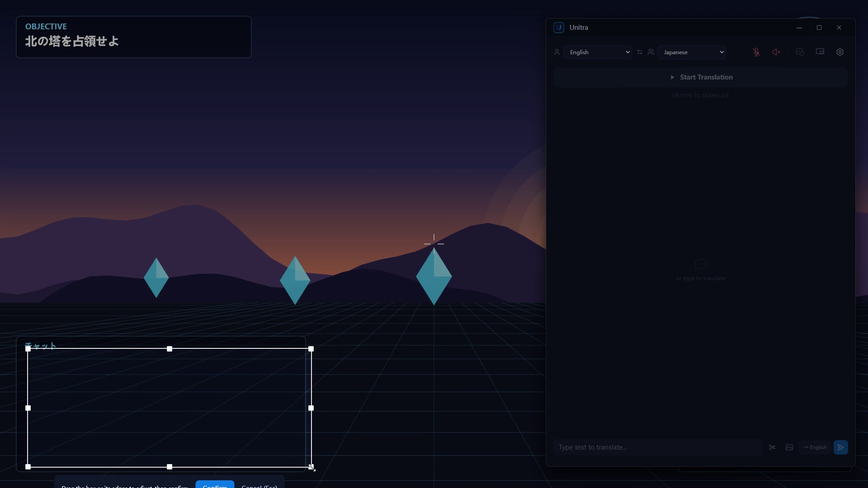This screenshot has width=868, height=488.
Task: Maximize the Unitra window
Action: point(819,28)
